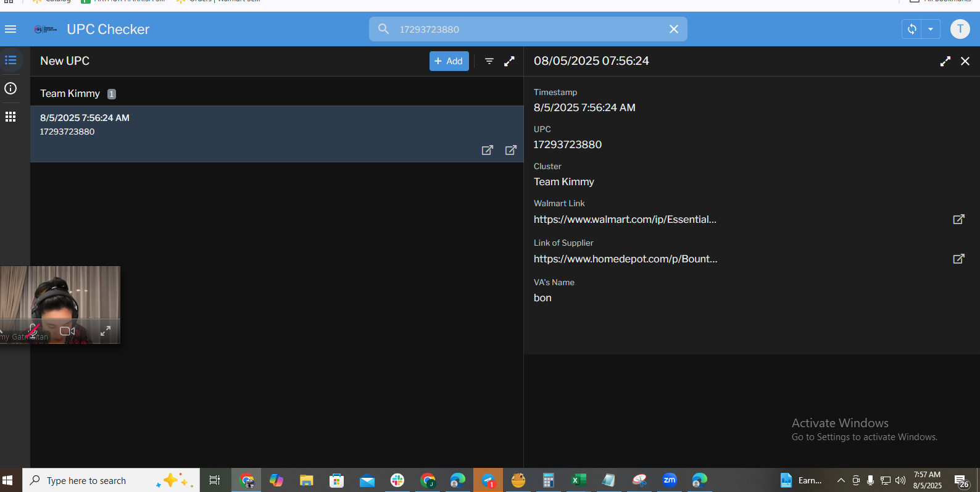Open the Walmart link in new tab
The image size is (980, 492).
[958, 219]
